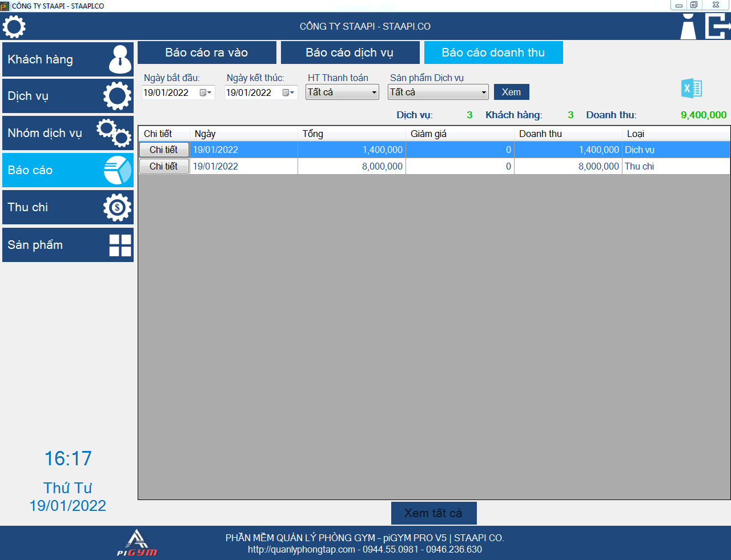Screen dimensions: 731x560
Task: Open start date calendar picker
Action: click(206, 92)
